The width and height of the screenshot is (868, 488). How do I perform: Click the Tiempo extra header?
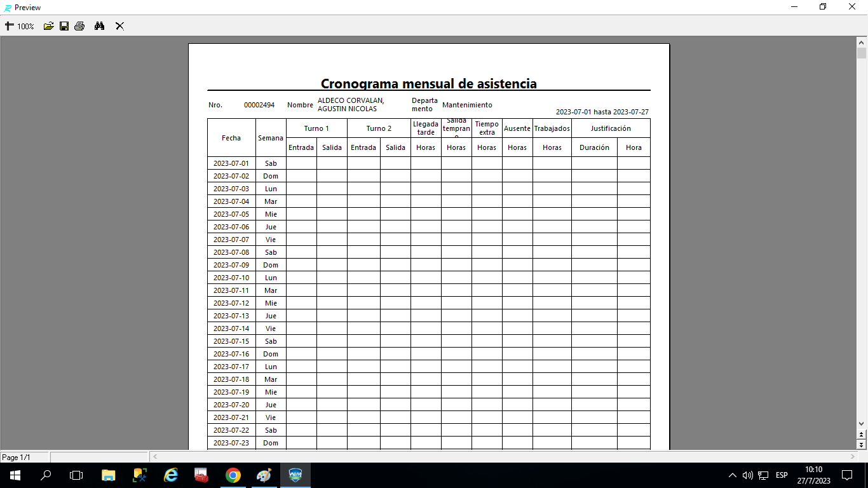[x=487, y=128]
